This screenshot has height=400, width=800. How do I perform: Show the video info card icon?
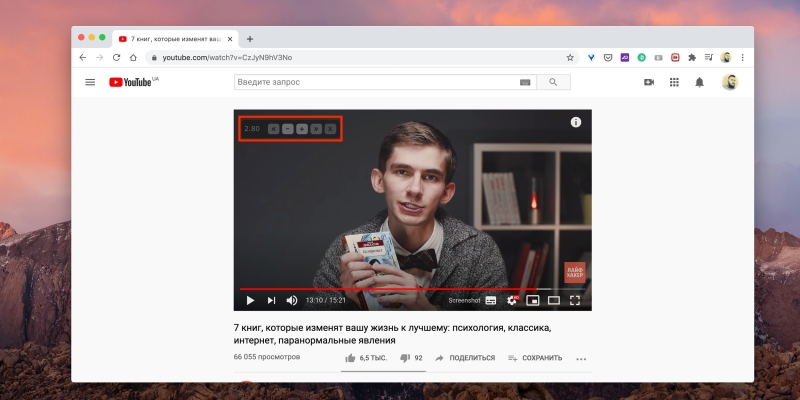[x=576, y=122]
